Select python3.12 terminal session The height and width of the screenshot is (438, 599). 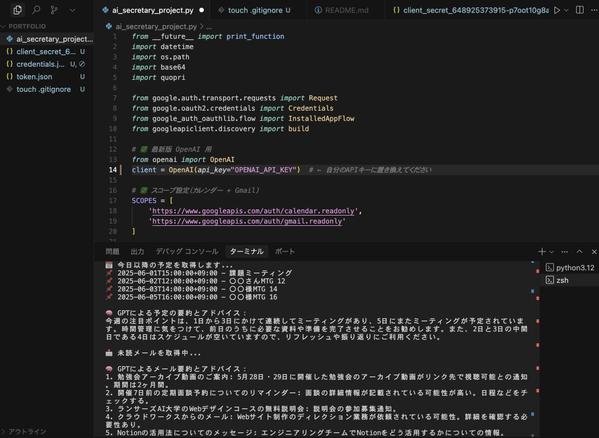(x=570, y=268)
